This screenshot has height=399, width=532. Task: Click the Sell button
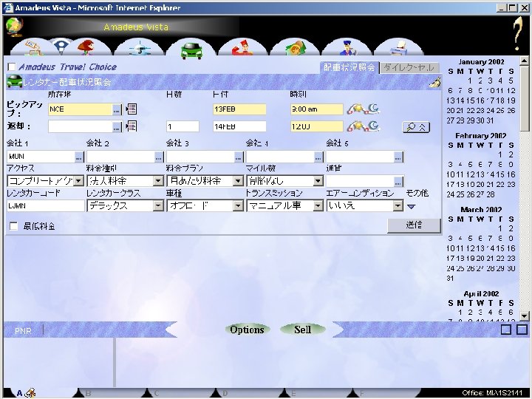click(x=303, y=330)
